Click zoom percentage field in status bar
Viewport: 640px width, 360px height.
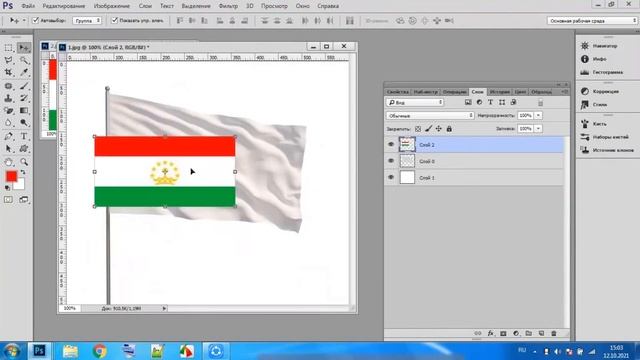click(x=70, y=309)
